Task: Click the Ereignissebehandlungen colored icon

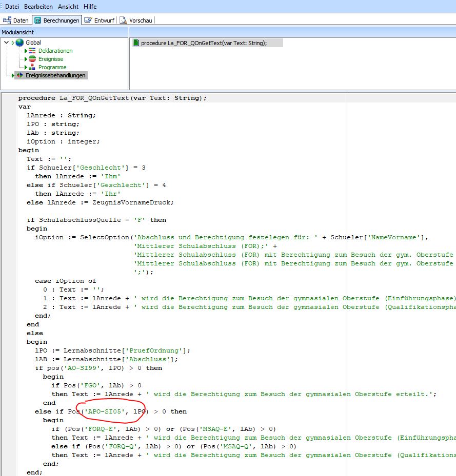Action: tap(19, 75)
